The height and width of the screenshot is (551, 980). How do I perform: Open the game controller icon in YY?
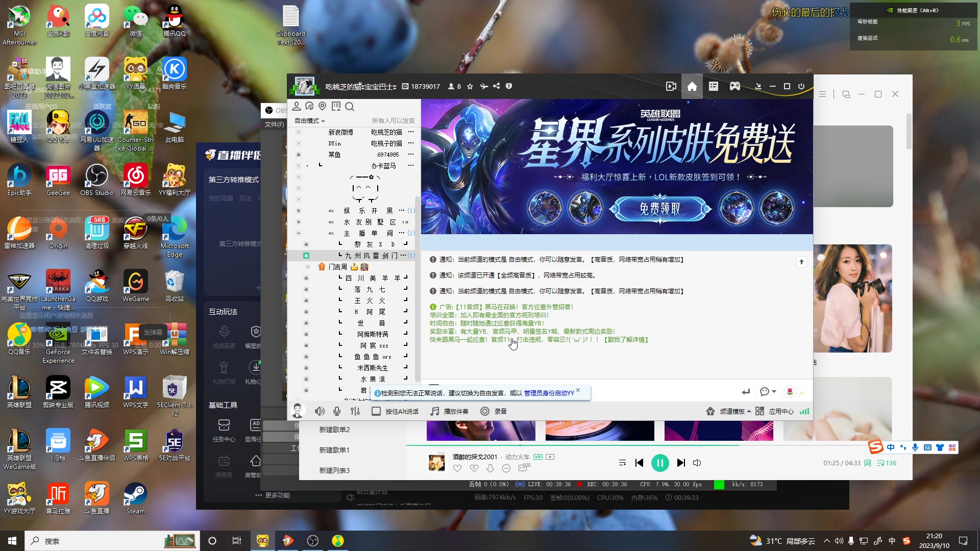point(734,87)
